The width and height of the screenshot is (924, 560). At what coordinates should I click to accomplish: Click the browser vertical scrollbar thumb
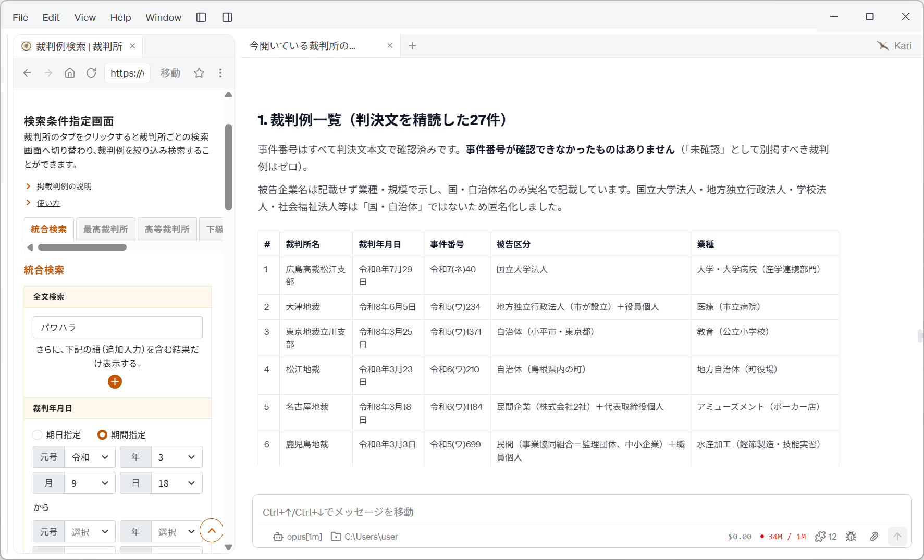(228, 167)
